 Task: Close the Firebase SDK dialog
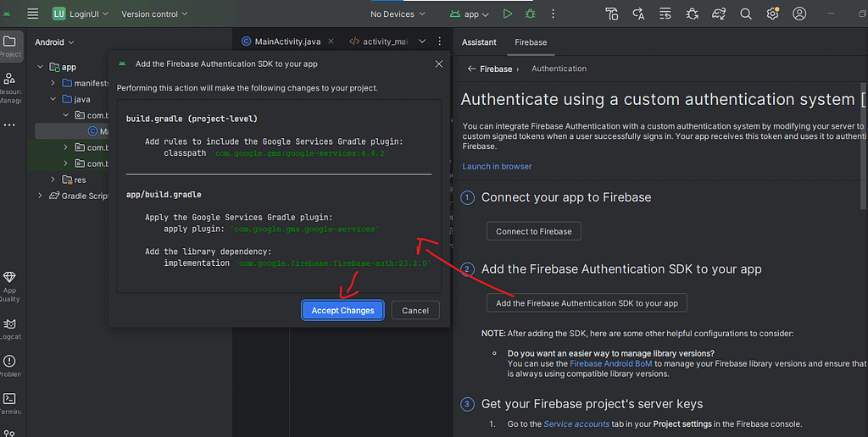point(439,64)
